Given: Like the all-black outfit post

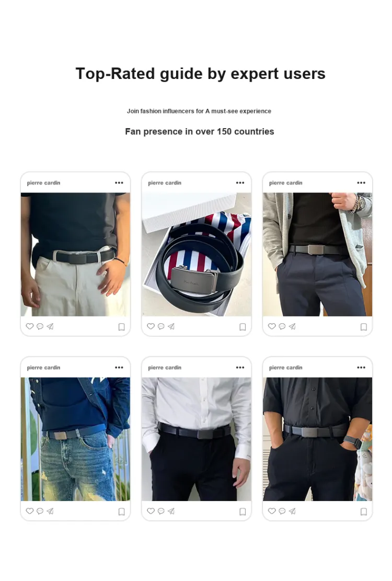Looking at the screenshot, I should pyautogui.click(x=272, y=511).
